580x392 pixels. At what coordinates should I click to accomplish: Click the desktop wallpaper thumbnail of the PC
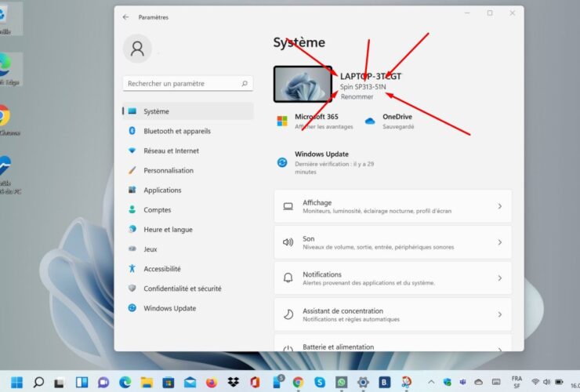[x=303, y=84]
